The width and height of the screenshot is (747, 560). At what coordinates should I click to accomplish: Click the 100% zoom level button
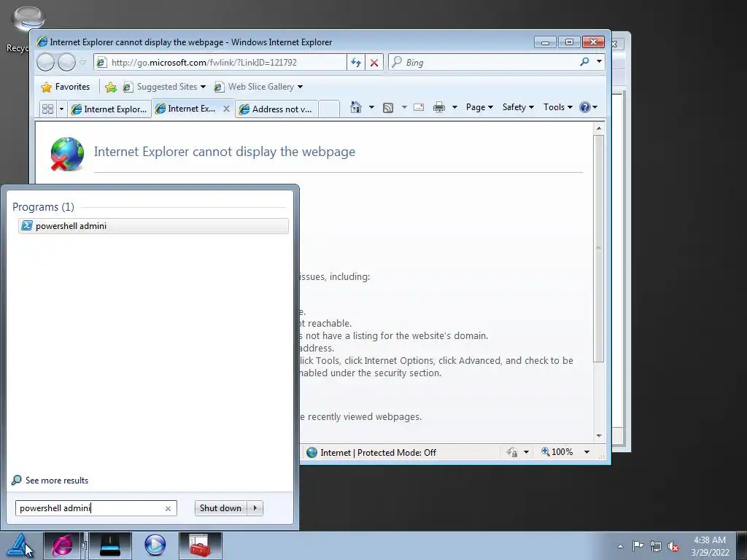click(557, 452)
